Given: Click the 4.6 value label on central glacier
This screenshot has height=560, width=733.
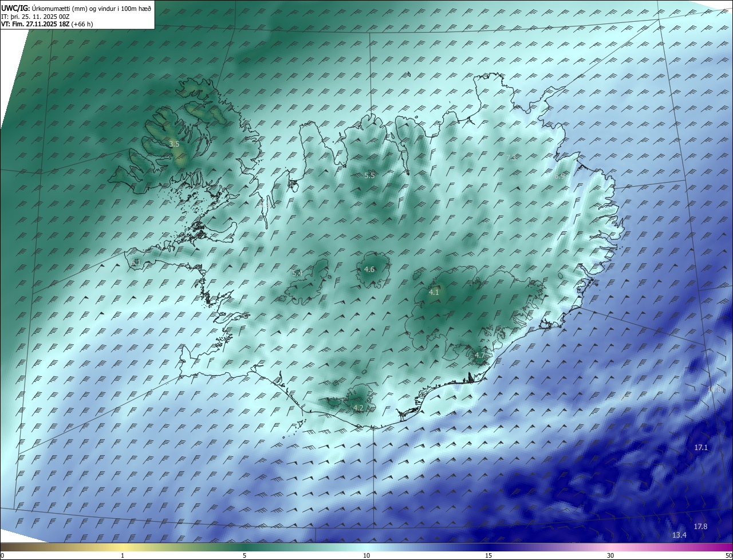Looking at the screenshot, I should pos(369,269).
